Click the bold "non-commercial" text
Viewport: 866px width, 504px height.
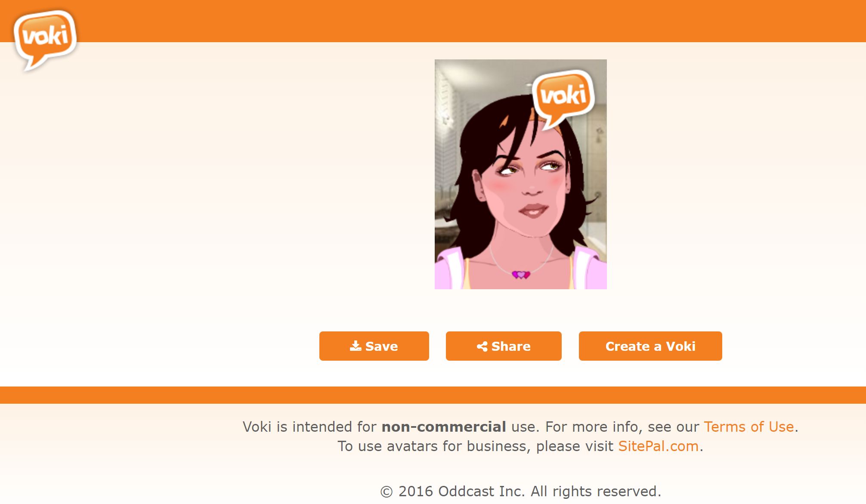[444, 427]
